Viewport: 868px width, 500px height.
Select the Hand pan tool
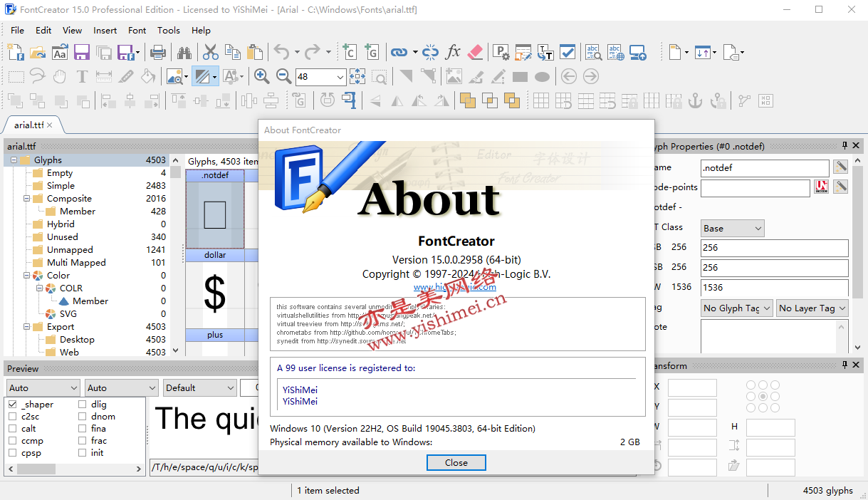point(60,76)
